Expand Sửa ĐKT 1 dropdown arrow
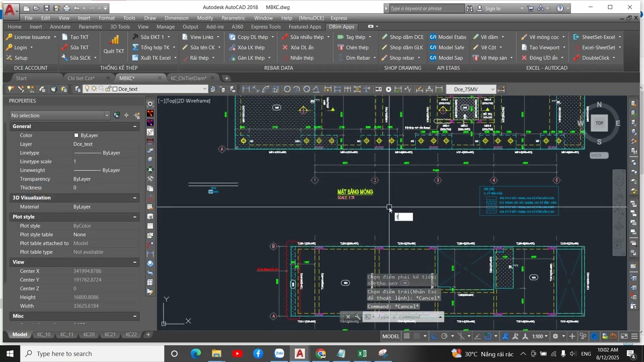 tap(169, 37)
